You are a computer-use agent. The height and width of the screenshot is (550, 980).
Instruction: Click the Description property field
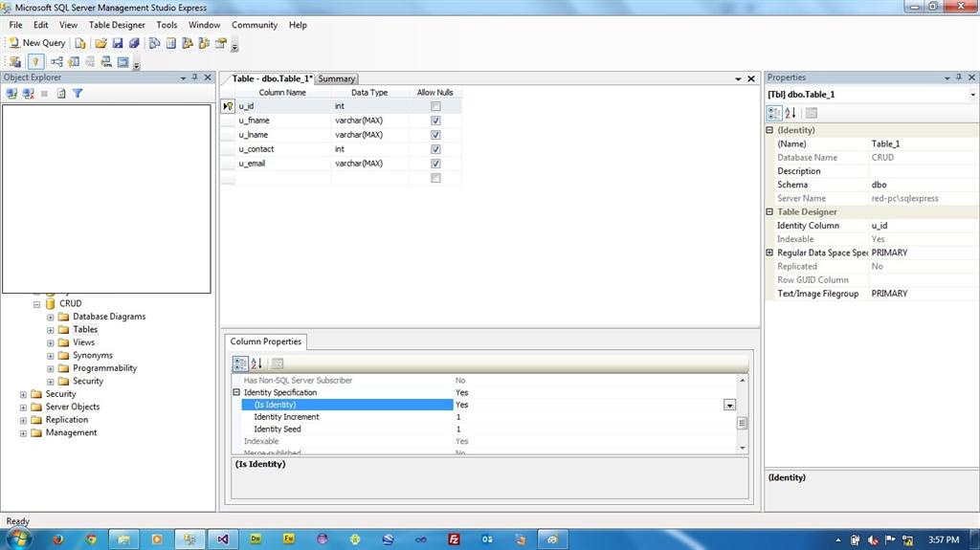tap(924, 171)
